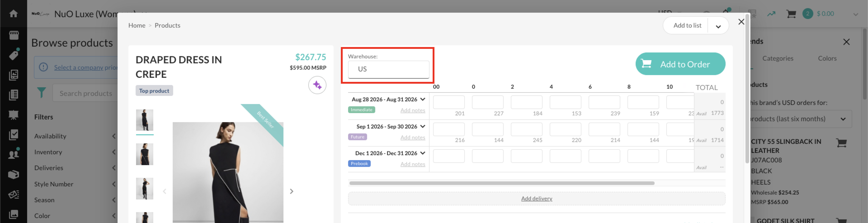Open the image library sidebar icon
Screen dimensions: 868x223
point(14,214)
